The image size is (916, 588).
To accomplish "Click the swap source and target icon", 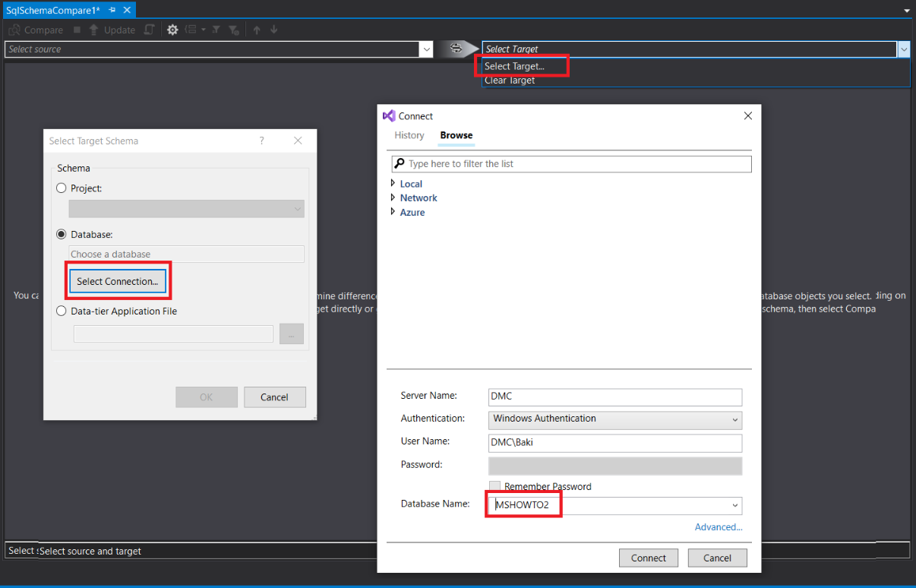I will click(x=456, y=49).
